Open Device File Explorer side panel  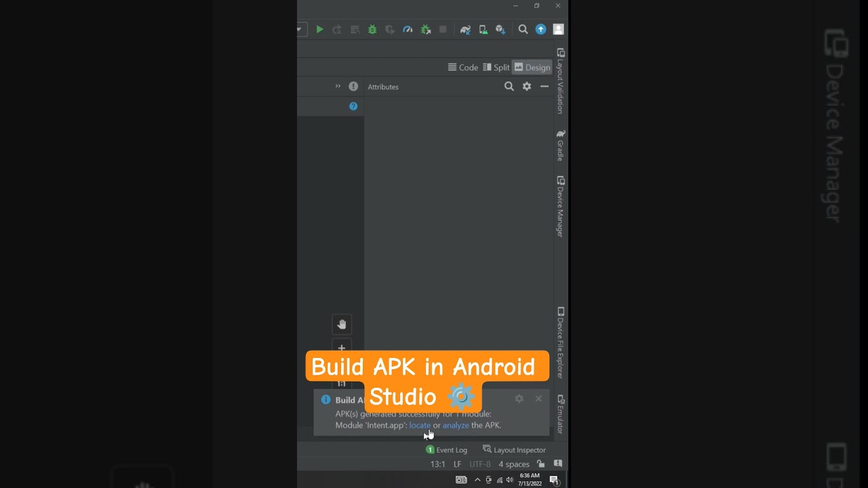tap(561, 342)
